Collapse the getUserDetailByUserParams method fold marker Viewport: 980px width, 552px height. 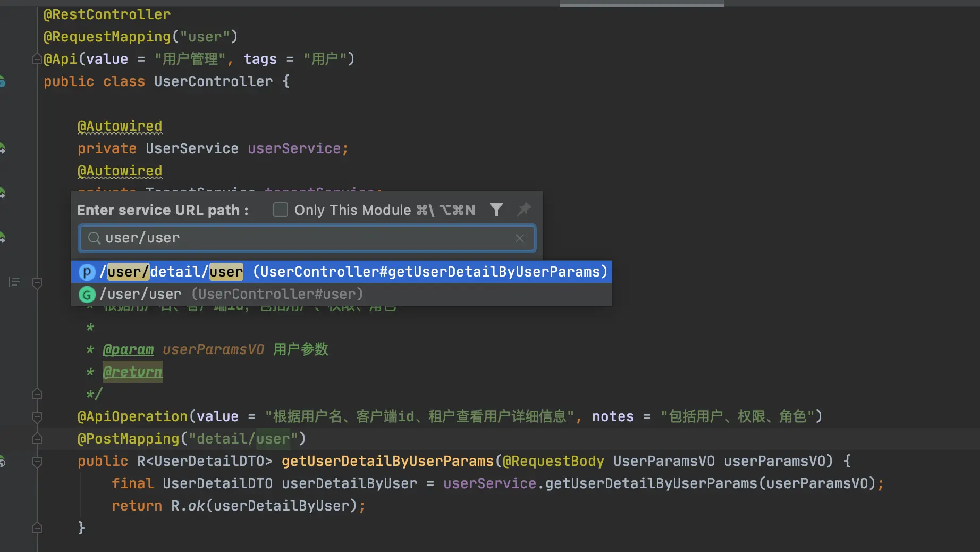click(x=37, y=462)
